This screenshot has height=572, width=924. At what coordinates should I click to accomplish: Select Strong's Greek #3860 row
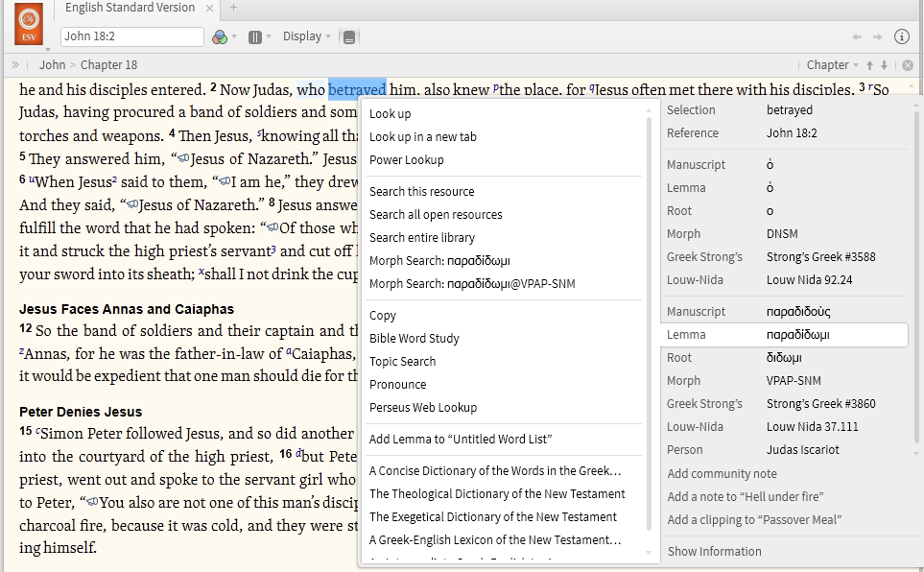coord(786,404)
